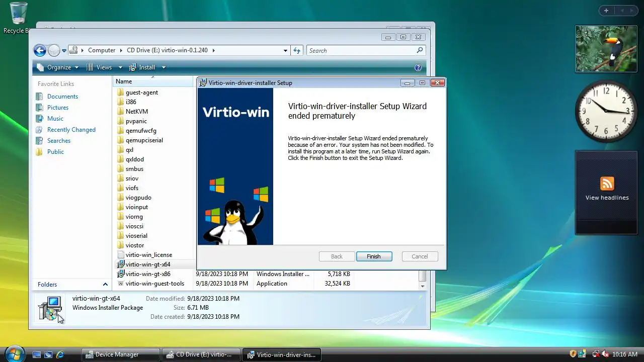
Task: Select the virtio-win-guest-tools application icon
Action: pos(120,284)
